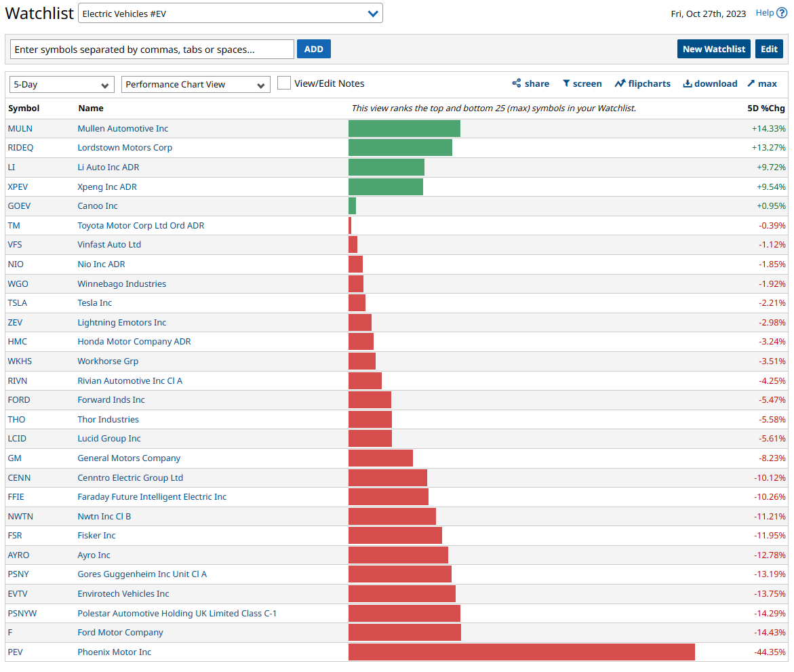Open the TSLA symbol link

click(17, 303)
